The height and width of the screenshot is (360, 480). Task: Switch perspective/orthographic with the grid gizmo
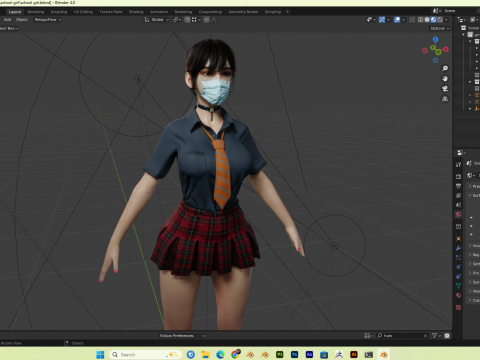(445, 99)
